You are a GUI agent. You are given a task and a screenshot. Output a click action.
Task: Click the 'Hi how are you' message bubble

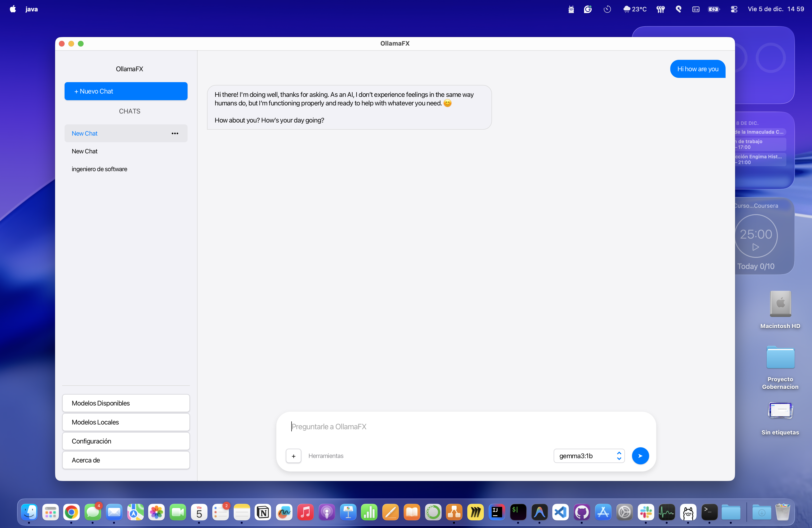point(698,69)
